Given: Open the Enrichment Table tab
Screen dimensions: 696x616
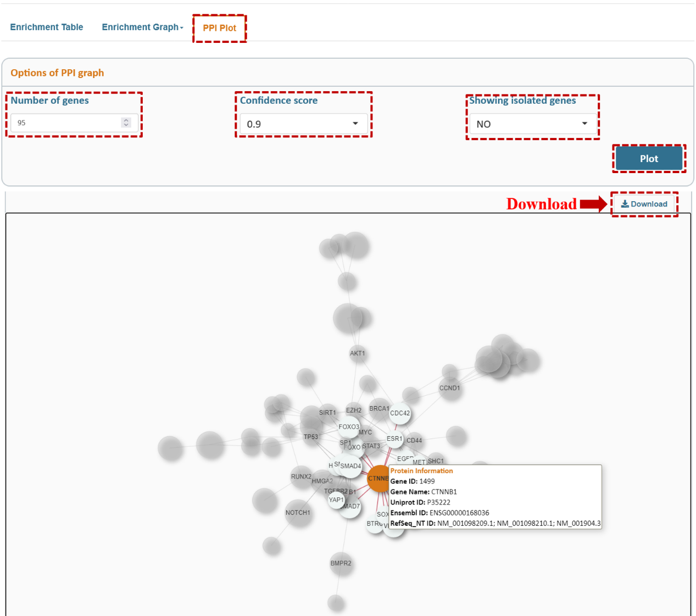Looking at the screenshot, I should click(47, 27).
